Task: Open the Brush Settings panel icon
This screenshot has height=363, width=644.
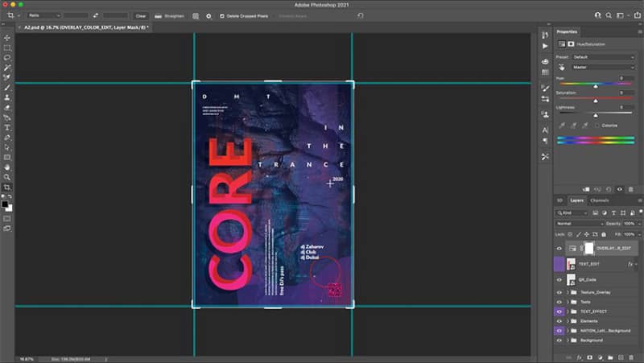Action: coord(545,89)
